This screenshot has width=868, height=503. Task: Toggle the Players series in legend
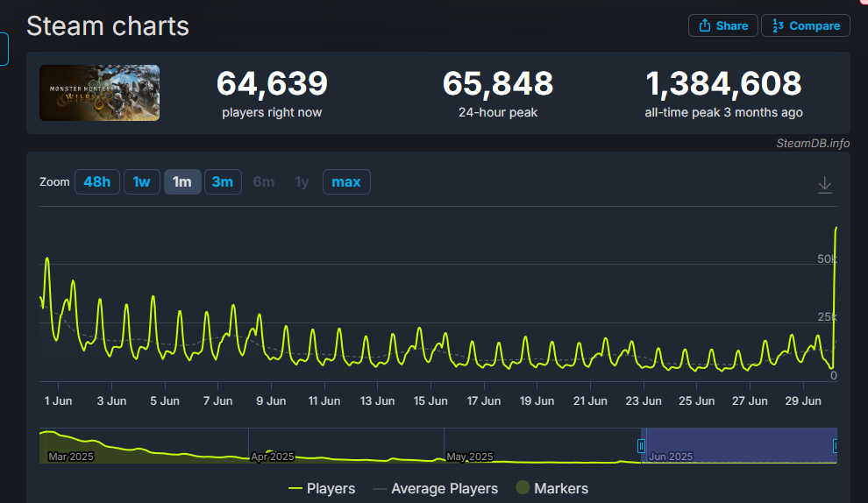322,489
